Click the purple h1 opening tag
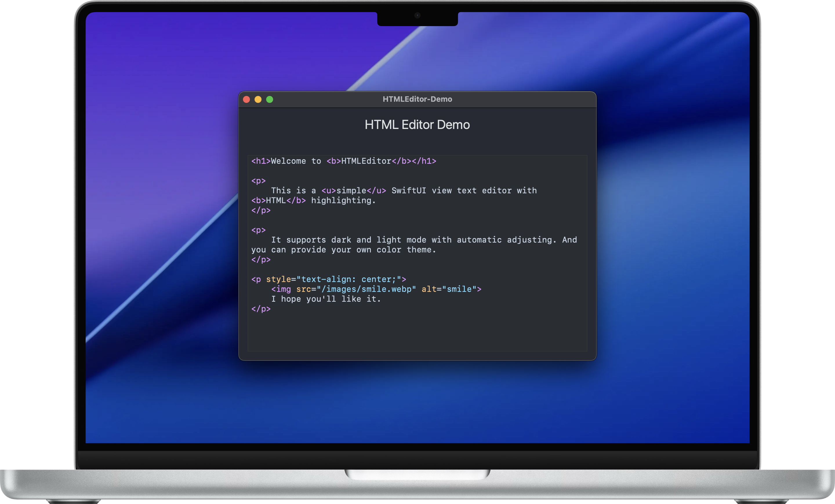Screen dimensions: 835x504 pyautogui.click(x=260, y=161)
